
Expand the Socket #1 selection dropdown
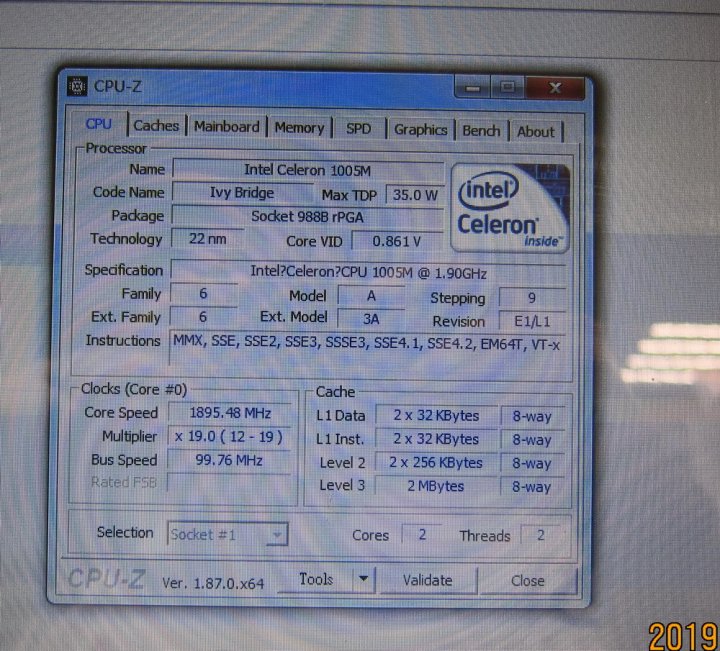pyautogui.click(x=228, y=534)
